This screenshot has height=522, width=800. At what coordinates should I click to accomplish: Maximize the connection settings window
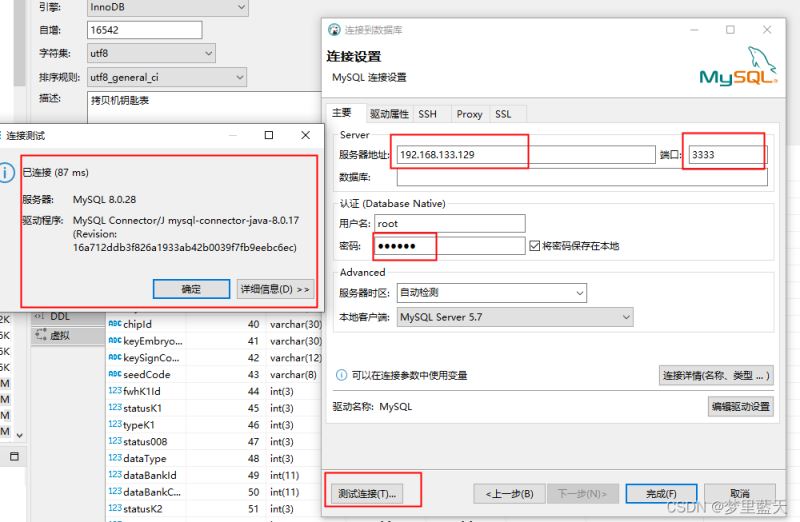[730, 30]
